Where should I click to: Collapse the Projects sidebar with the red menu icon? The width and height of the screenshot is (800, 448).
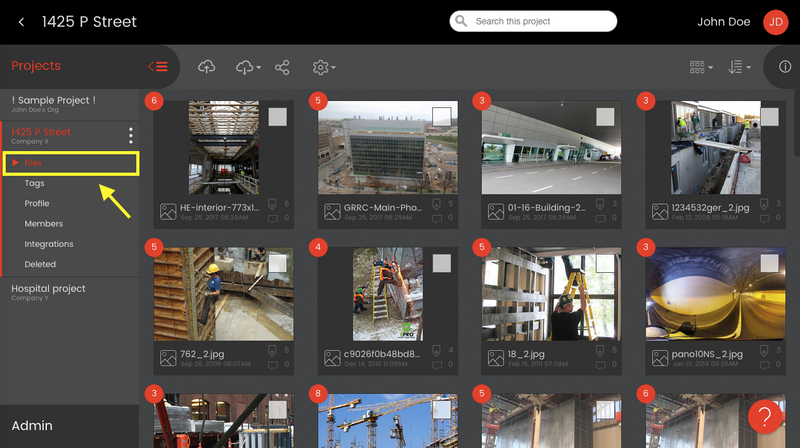tap(158, 66)
